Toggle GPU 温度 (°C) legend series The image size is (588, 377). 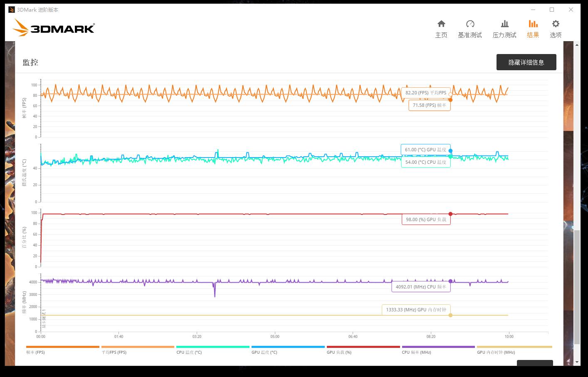264,352
